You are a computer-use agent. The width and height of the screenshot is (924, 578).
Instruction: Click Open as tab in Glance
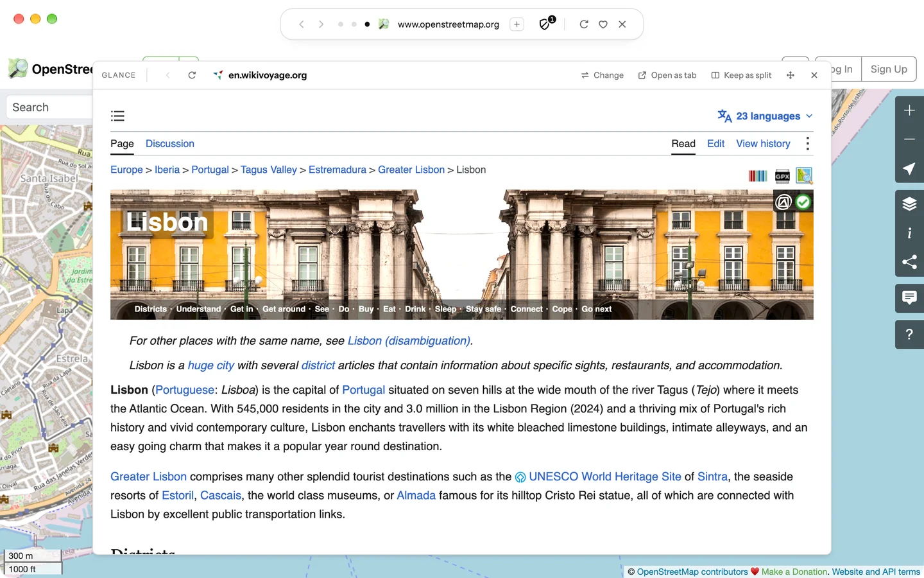tap(667, 75)
